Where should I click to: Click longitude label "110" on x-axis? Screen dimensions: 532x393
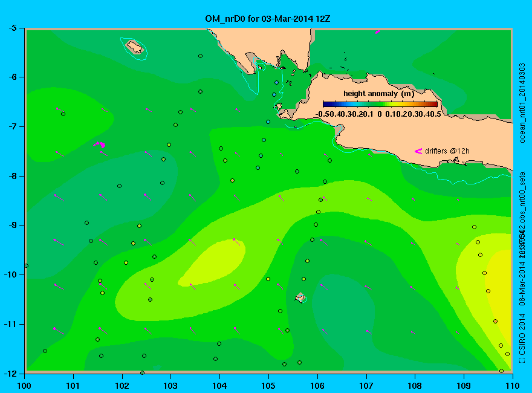coord(513,386)
